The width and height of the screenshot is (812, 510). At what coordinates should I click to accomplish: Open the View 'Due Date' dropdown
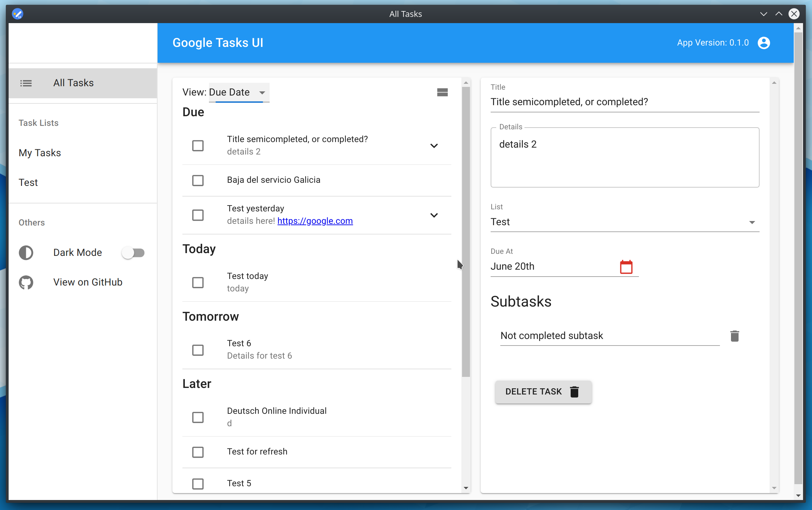point(239,92)
